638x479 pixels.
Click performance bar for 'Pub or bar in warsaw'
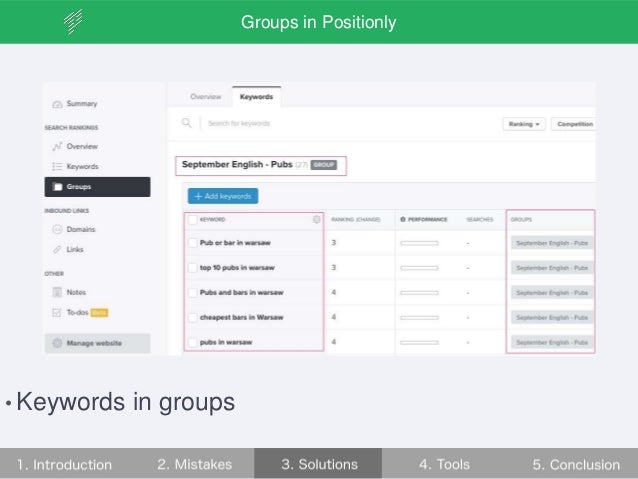click(x=419, y=243)
